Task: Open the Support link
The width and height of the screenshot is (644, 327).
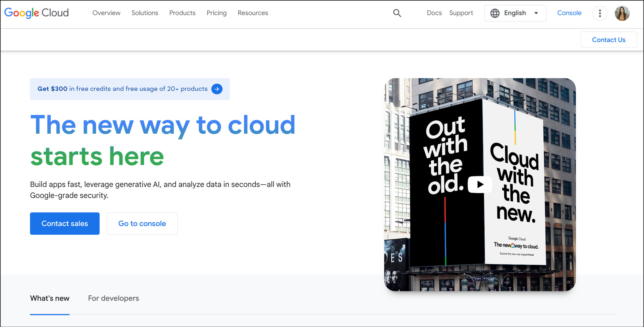Action: pyautogui.click(x=461, y=13)
